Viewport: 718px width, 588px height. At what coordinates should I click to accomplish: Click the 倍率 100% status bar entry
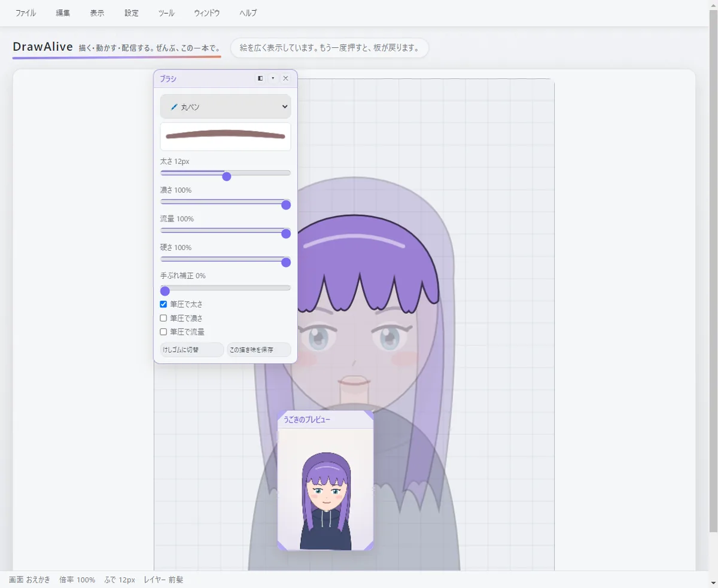tap(77, 580)
